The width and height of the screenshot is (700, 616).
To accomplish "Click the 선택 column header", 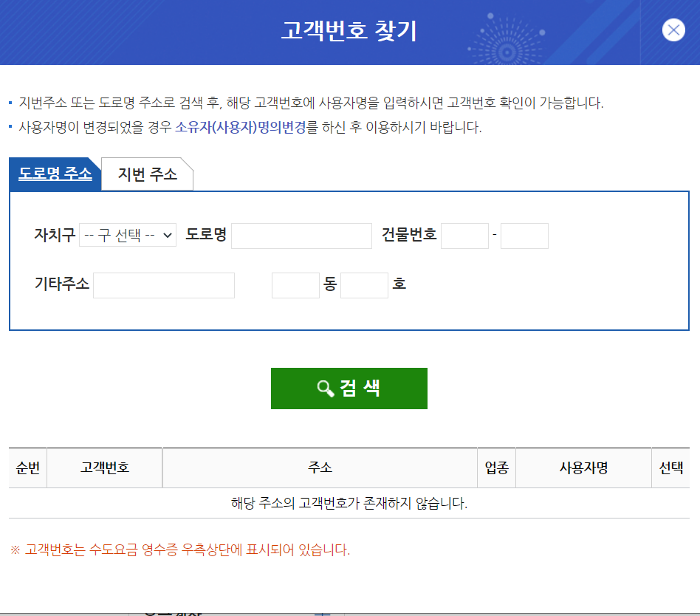I will pyautogui.click(x=671, y=468).
